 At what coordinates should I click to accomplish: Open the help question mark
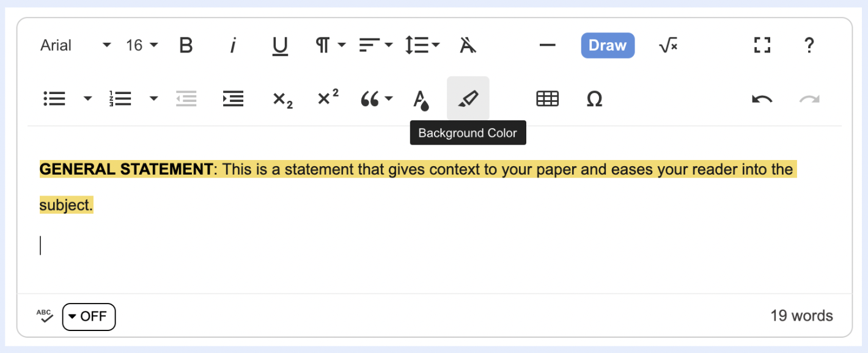(x=809, y=45)
